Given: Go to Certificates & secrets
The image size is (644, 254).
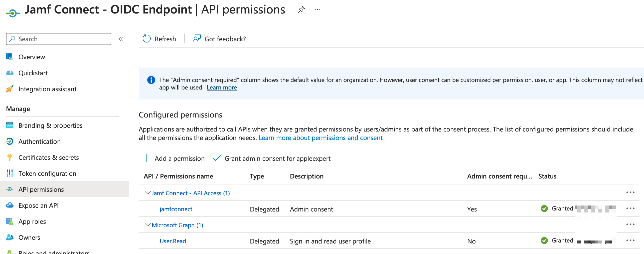Looking at the screenshot, I should tap(49, 157).
